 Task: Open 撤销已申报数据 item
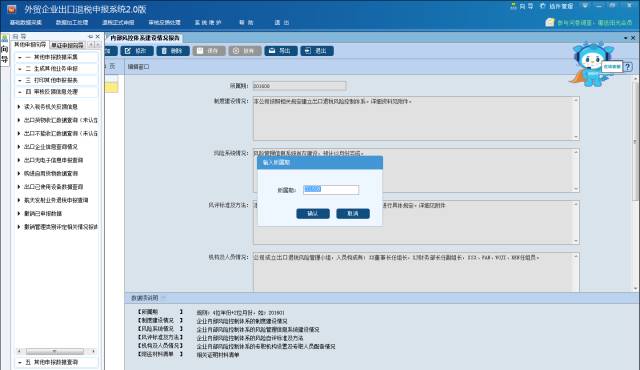click(x=42, y=214)
